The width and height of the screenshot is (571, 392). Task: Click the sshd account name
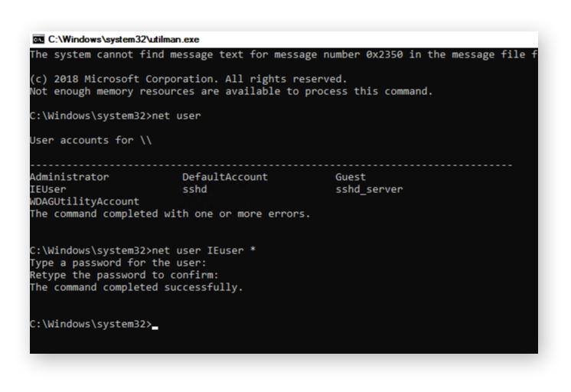coord(194,189)
